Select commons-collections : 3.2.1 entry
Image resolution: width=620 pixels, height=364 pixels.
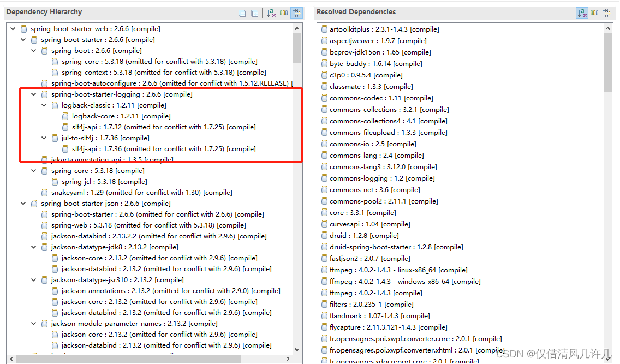click(x=389, y=110)
